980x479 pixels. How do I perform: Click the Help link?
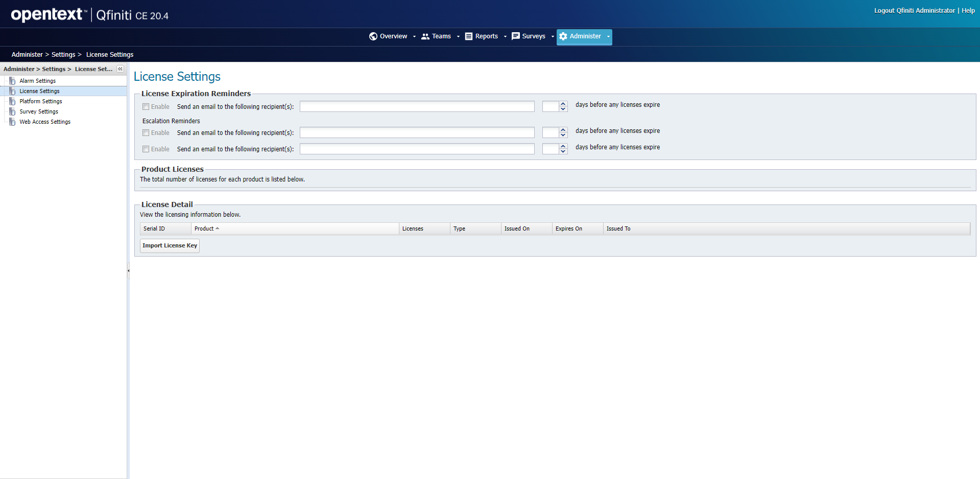click(x=968, y=10)
